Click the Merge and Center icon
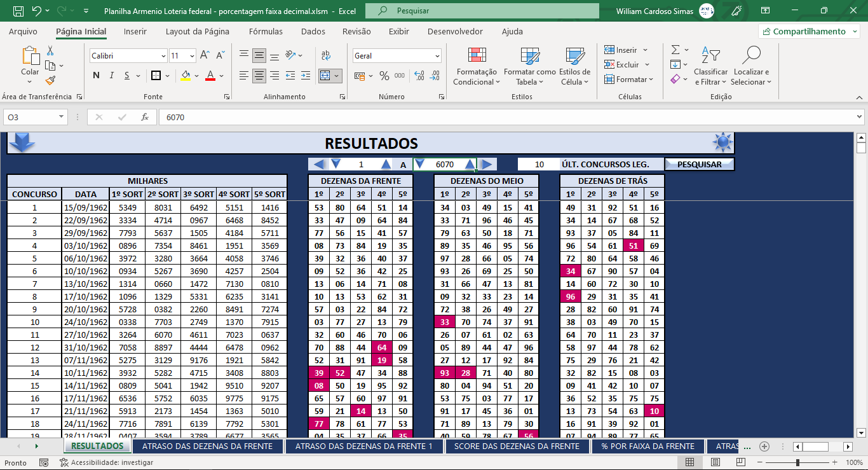868x470 pixels. click(x=325, y=76)
